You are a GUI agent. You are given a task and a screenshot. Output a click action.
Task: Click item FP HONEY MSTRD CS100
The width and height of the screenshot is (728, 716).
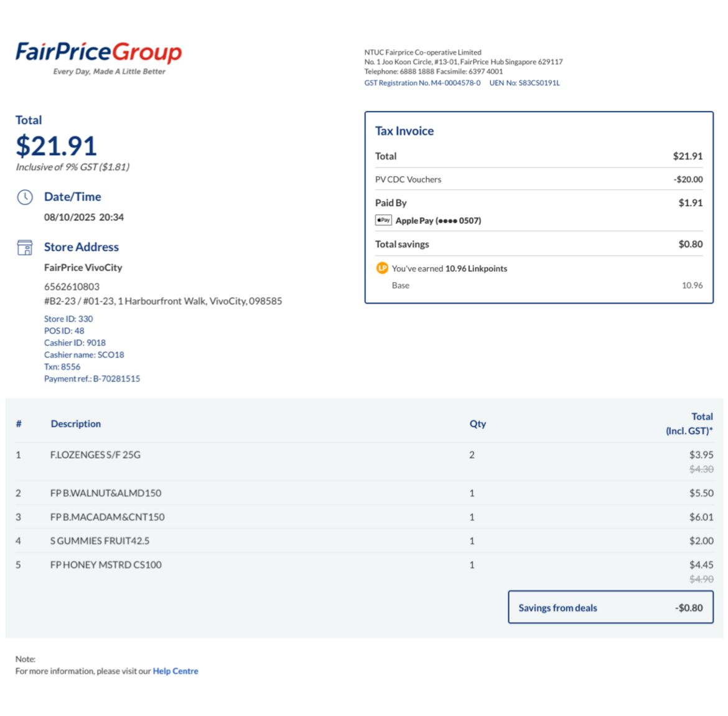coord(106,565)
